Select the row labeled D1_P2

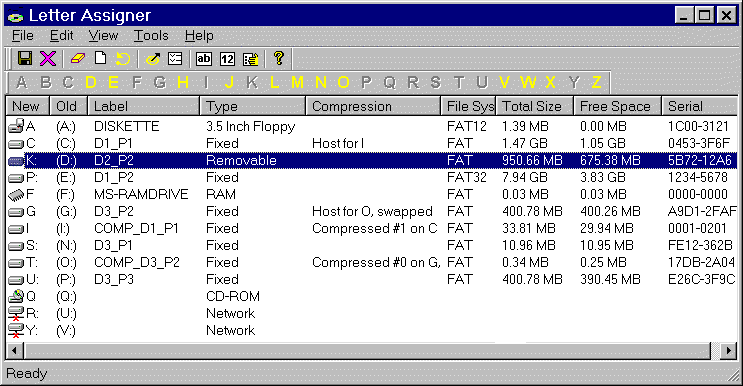(x=372, y=178)
